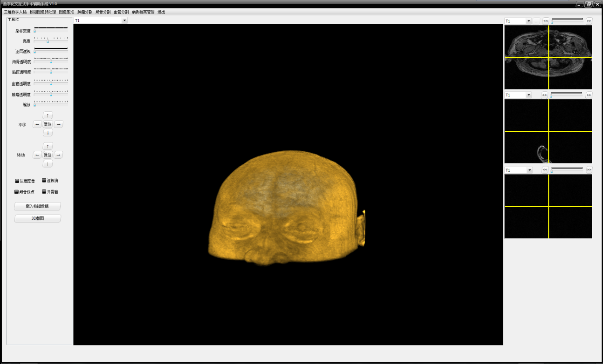Check the 开骨窗 option
This screenshot has width=603, height=364.
tap(44, 191)
